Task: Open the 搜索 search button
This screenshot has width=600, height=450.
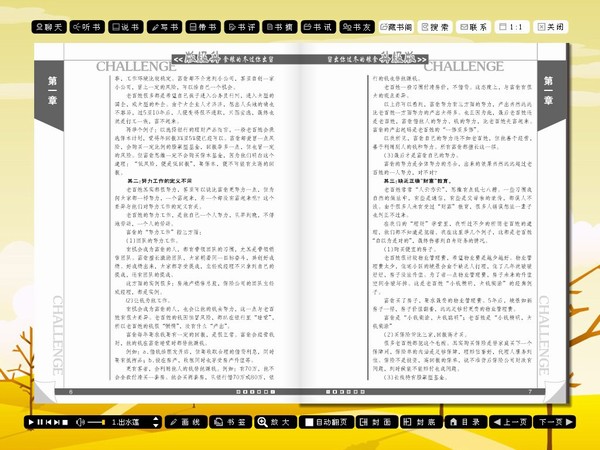Action: (x=435, y=27)
